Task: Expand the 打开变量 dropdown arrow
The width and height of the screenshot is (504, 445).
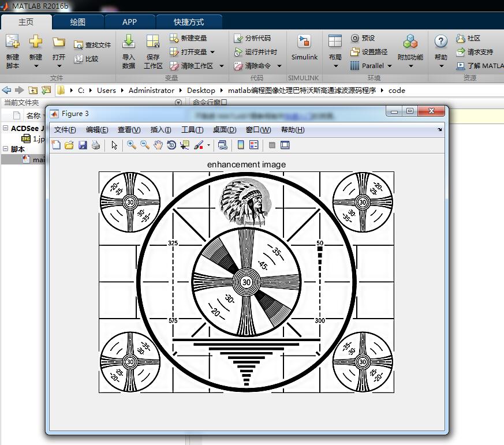Action: click(x=212, y=52)
